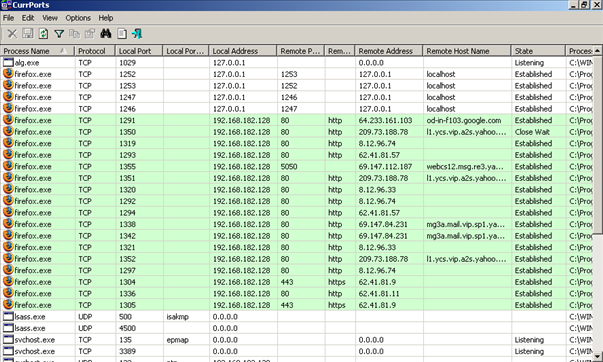Image resolution: width=603 pixels, height=362 pixels.
Task: Click the Copy Selected Items icon
Action: point(74,34)
